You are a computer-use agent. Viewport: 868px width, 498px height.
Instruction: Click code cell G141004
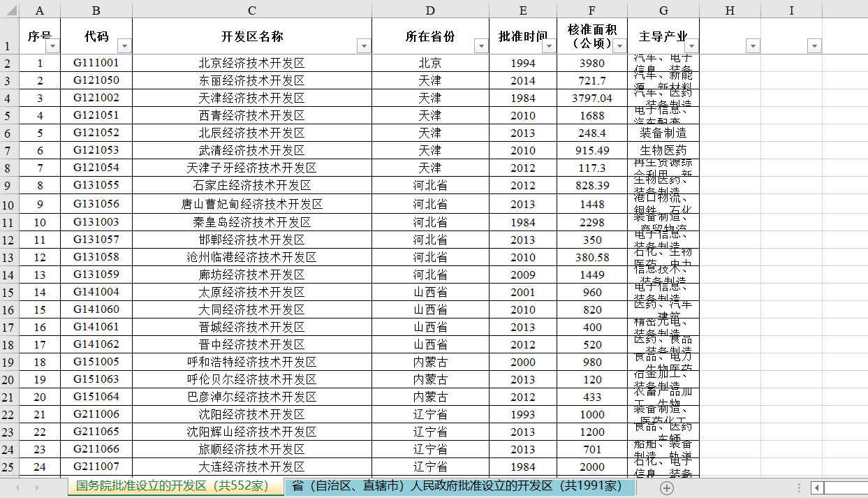[x=96, y=292]
